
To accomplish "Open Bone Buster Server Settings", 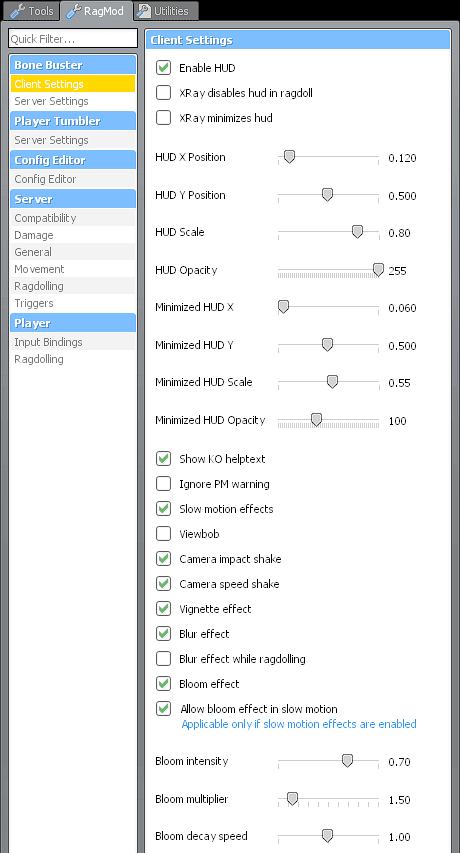I will click(x=73, y=101).
